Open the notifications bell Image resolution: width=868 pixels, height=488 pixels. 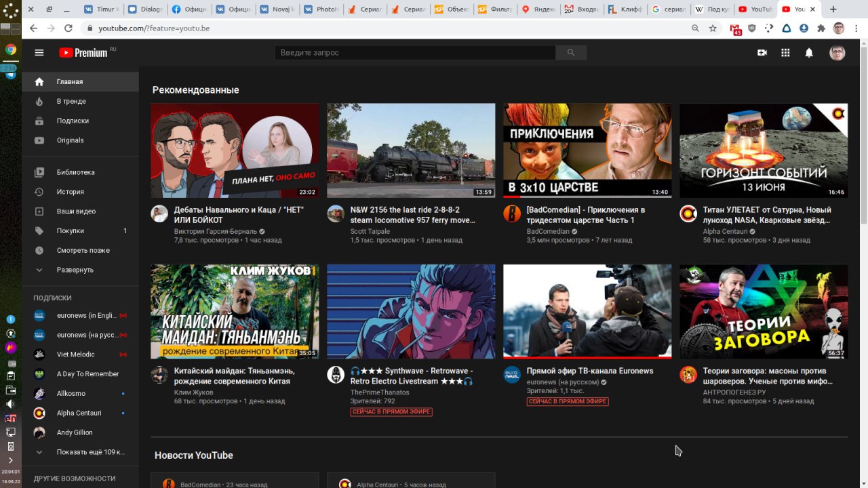tap(809, 53)
